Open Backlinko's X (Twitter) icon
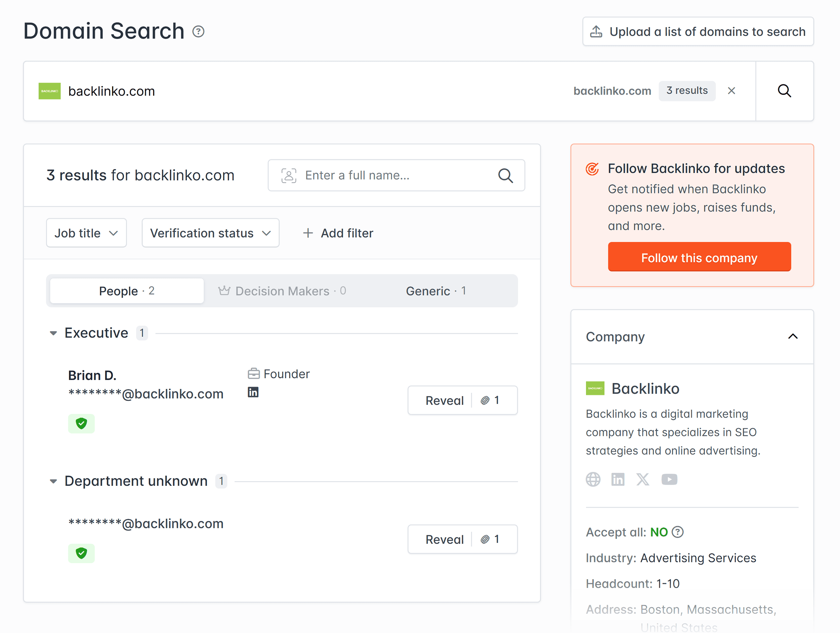This screenshot has height=633, width=840. [x=643, y=479]
